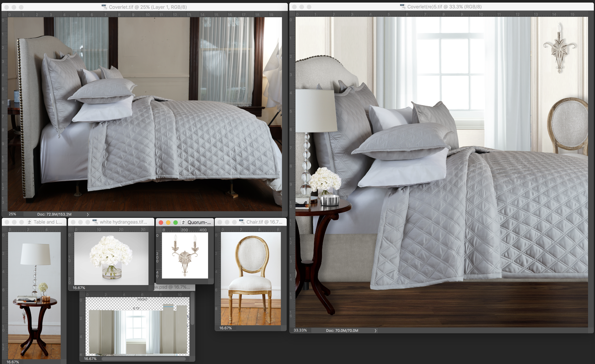Click the Coverlet(re)5.tif document proxy icon

tap(403, 7)
